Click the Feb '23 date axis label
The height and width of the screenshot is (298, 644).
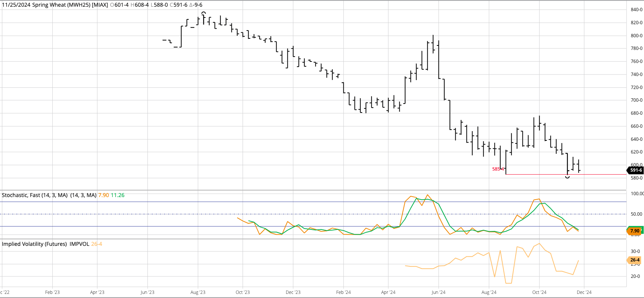click(x=52, y=292)
